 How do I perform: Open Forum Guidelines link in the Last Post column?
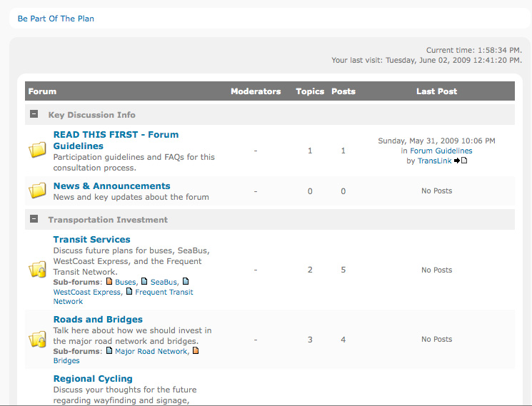point(441,151)
